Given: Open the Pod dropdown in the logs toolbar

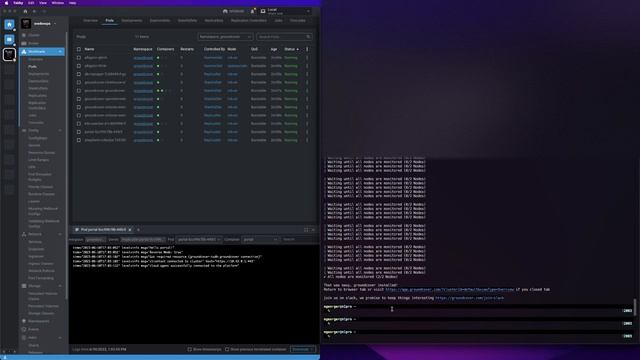Looking at the screenshot, I should pyautogui.click(x=199, y=240).
